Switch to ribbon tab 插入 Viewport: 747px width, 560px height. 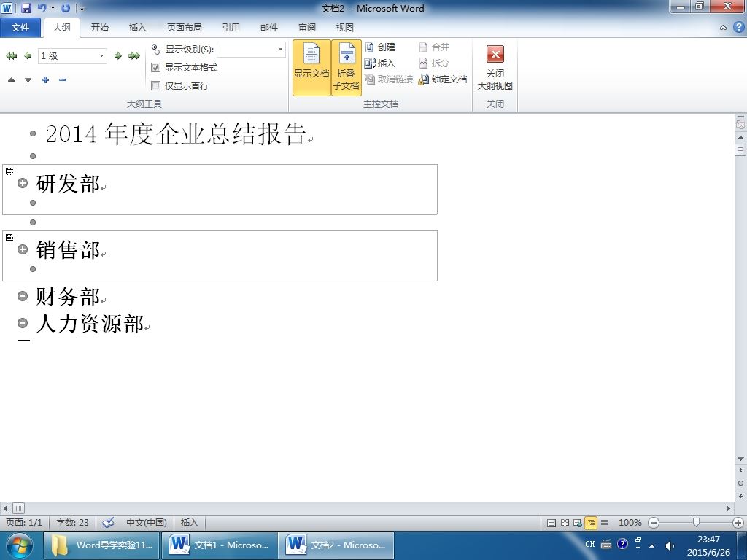(137, 28)
